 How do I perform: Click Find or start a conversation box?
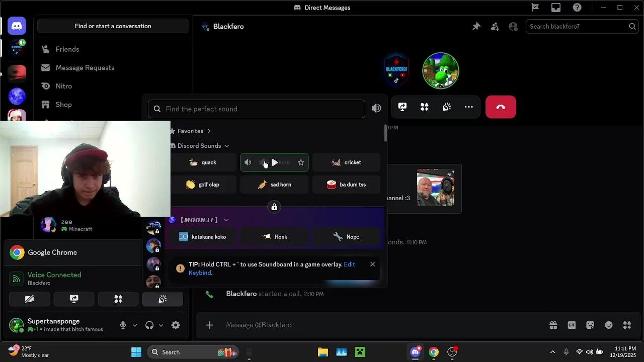[113, 26]
